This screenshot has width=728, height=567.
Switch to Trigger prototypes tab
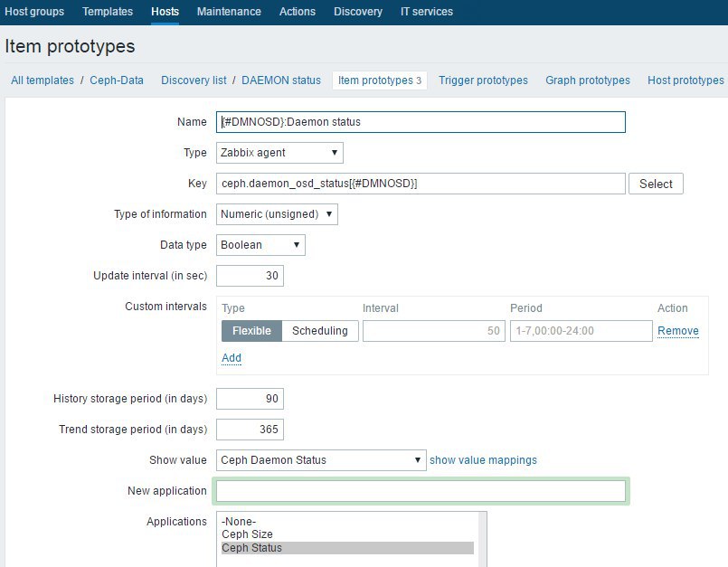pos(483,80)
